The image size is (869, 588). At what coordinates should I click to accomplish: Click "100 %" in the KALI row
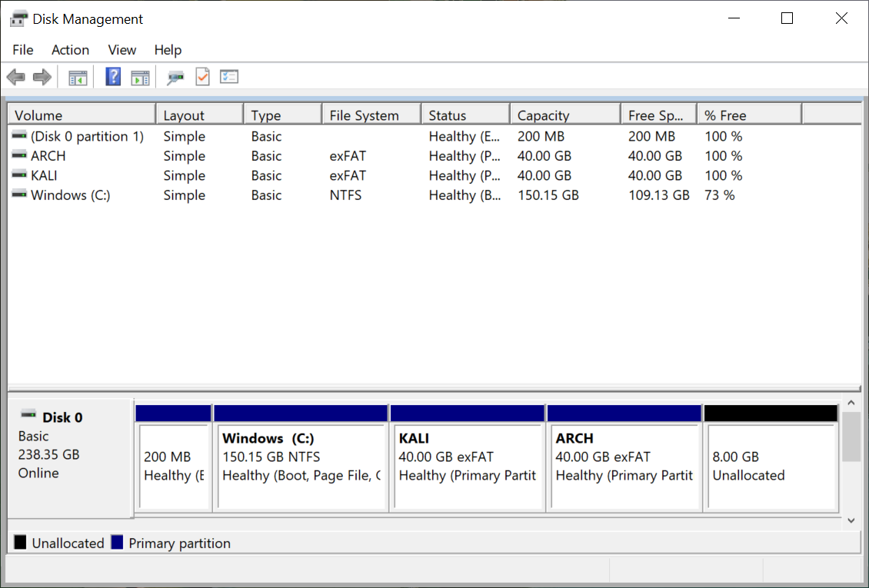(x=724, y=175)
